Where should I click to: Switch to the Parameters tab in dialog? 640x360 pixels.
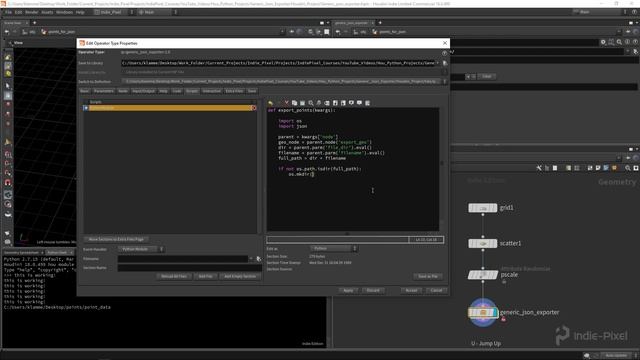104,91
